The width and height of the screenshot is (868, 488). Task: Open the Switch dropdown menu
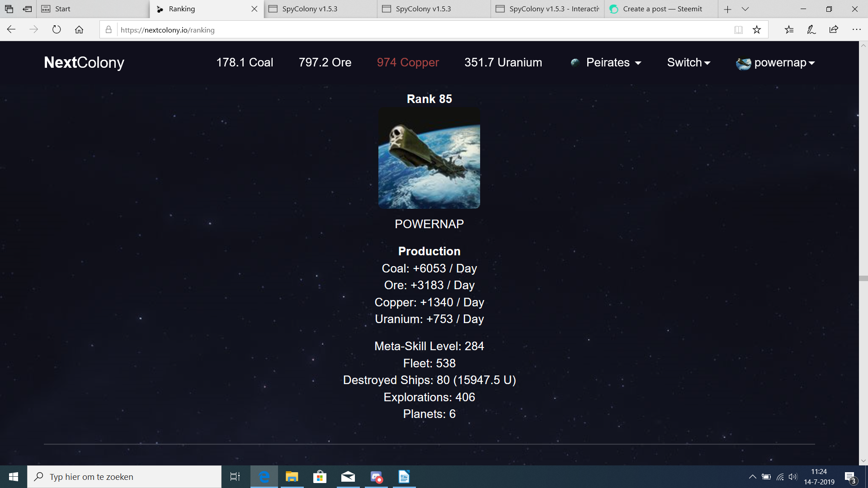[x=689, y=63]
